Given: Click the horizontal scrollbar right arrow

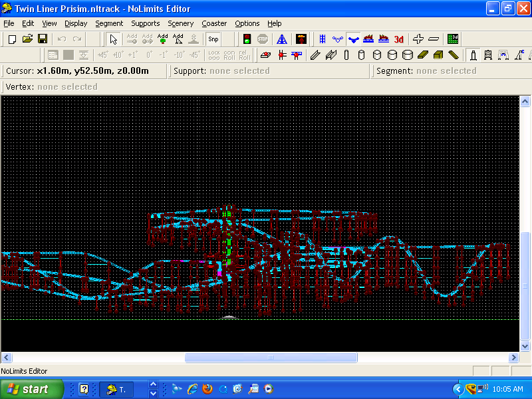Looking at the screenshot, I should 513,357.
